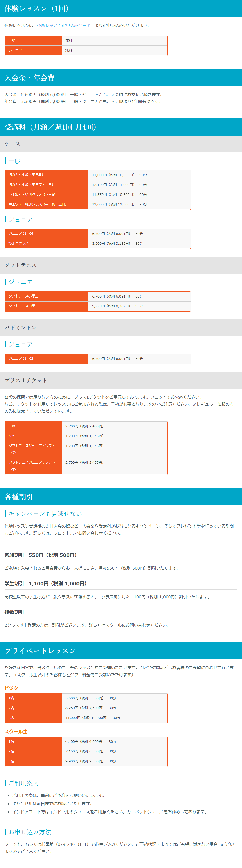Image resolution: width=242 pixels, height=868 pixels.
Task: Select the ソフトテニス小学生 row label
Action: (24, 296)
